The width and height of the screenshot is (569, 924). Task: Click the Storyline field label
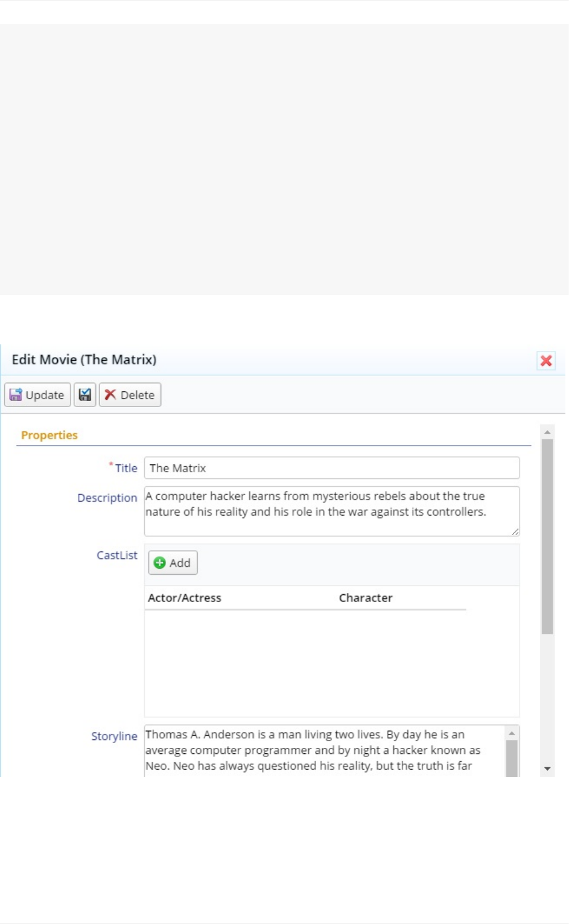pos(114,736)
